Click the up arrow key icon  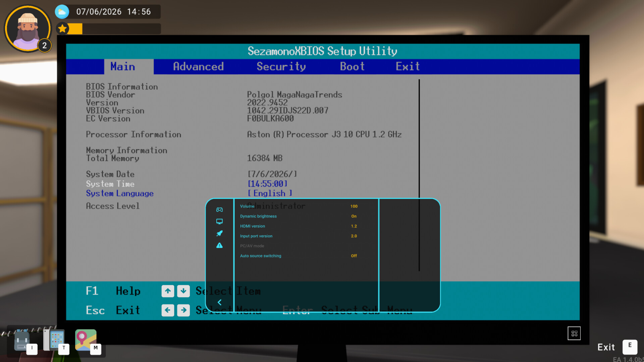168,291
